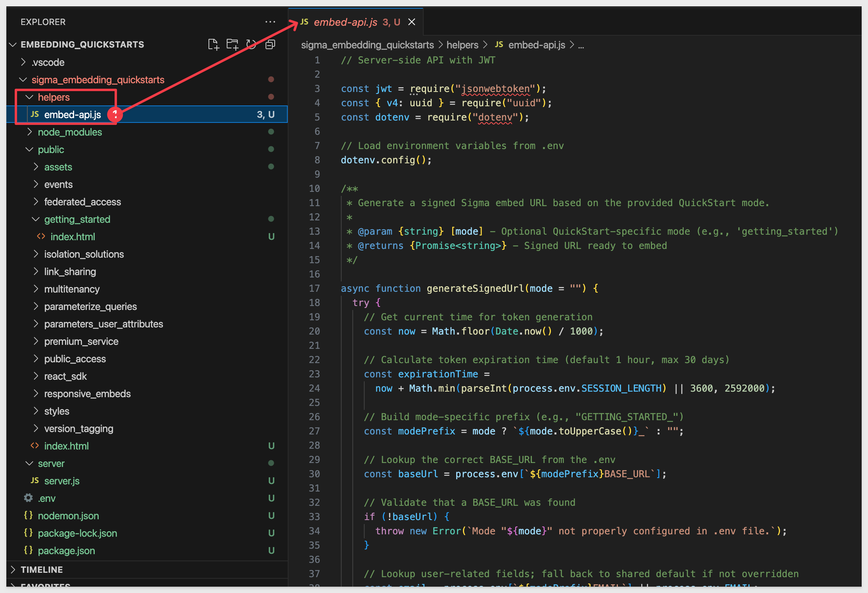
Task: Expand the federated_access folder
Action: click(36, 202)
